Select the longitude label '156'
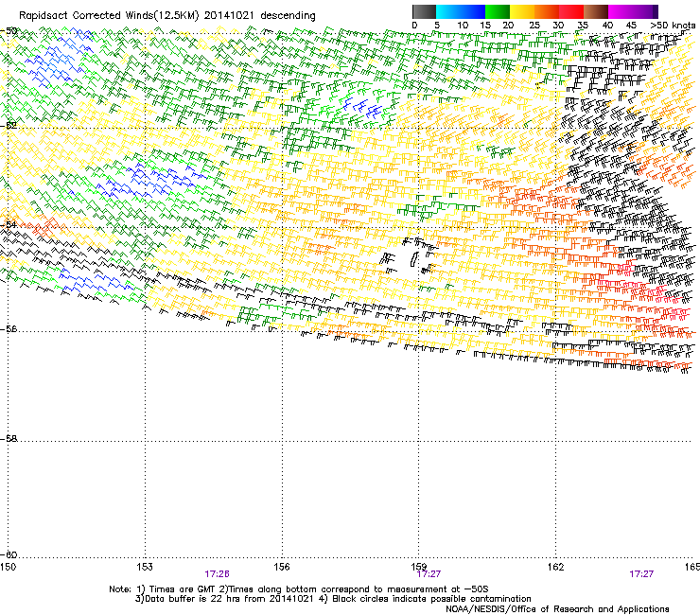The height and width of the screenshot is (615, 700). [x=282, y=567]
